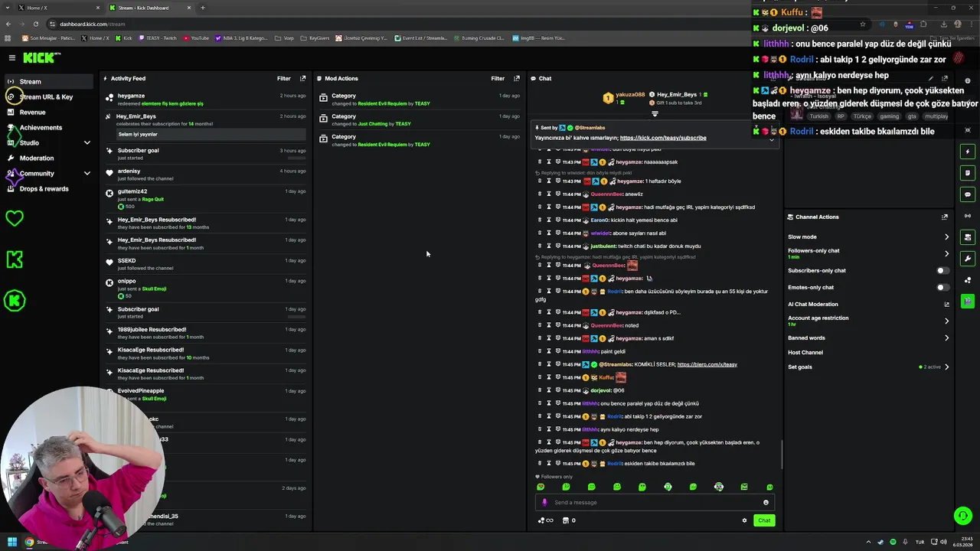Click the guitemiz42 Rage Quit activity entry
This screenshot has height=551, width=980.
point(207,199)
